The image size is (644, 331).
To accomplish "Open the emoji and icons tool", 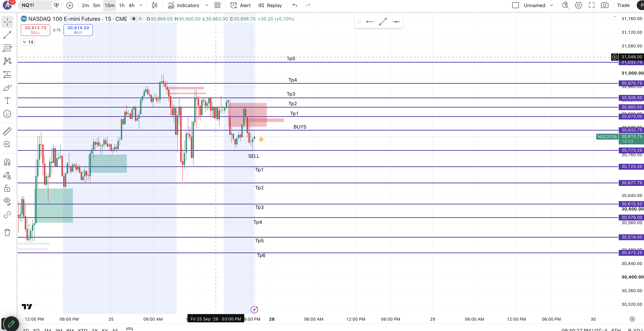I will [7, 114].
